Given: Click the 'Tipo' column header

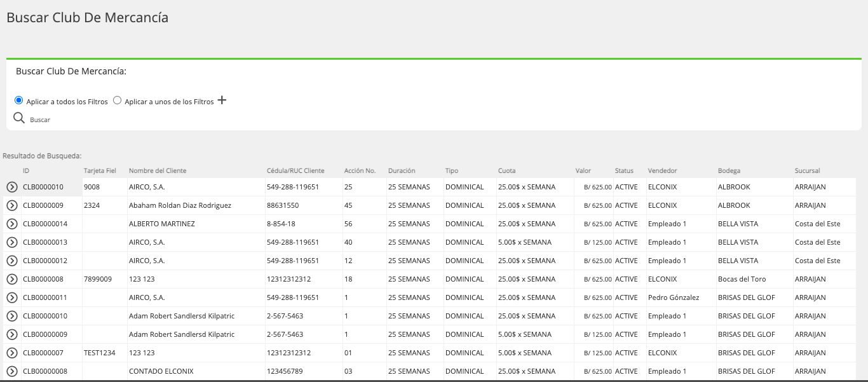Looking at the screenshot, I should (452, 170).
